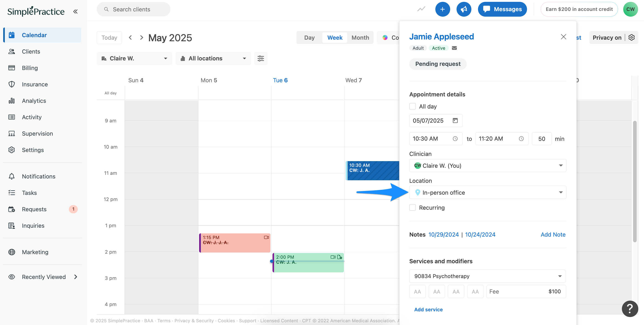Open Inquiries from the sidebar
The width and height of the screenshot is (644, 325).
pos(42,226)
